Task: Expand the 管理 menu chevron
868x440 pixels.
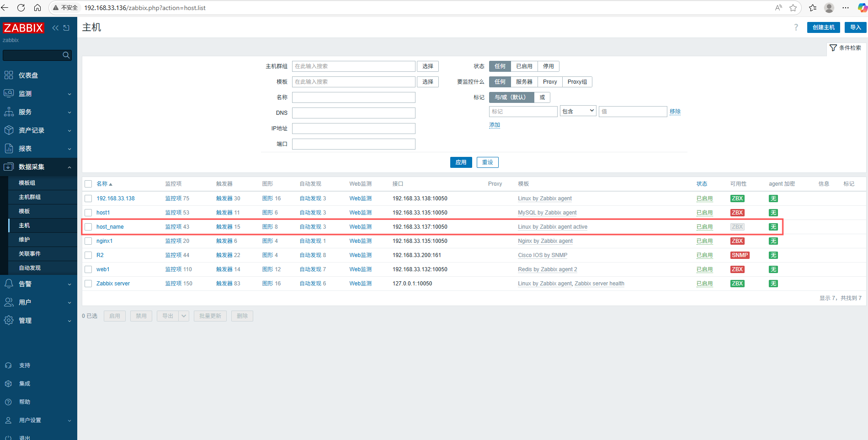Action: tap(69, 321)
